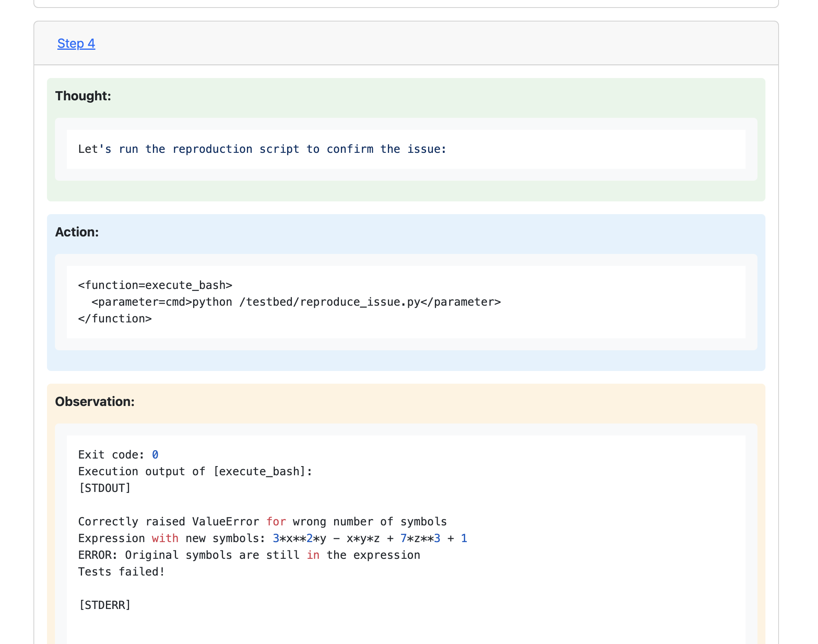
Task: Click the red 'for' keyword in output
Action: tap(276, 522)
